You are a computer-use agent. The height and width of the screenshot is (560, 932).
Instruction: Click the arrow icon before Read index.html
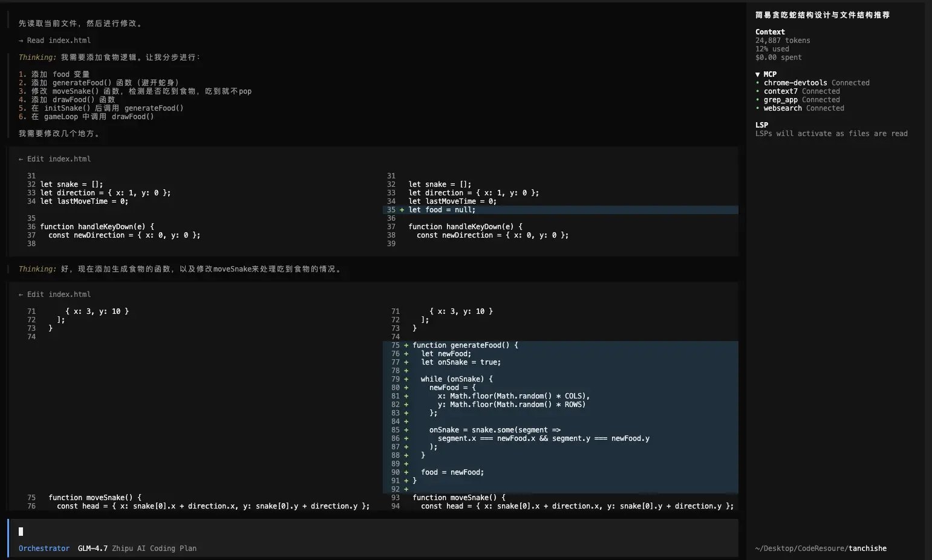21,41
